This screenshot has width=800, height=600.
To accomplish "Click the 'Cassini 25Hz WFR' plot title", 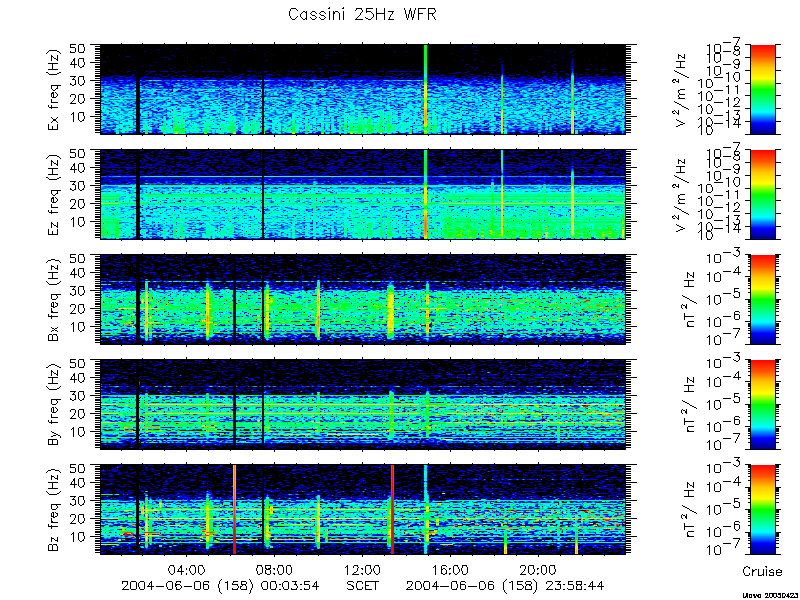I will [x=362, y=14].
